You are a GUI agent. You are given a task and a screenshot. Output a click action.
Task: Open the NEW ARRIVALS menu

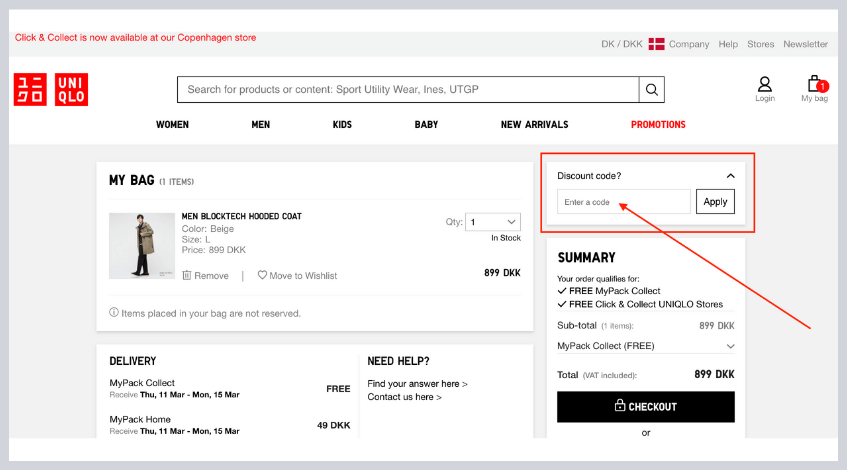(x=534, y=125)
